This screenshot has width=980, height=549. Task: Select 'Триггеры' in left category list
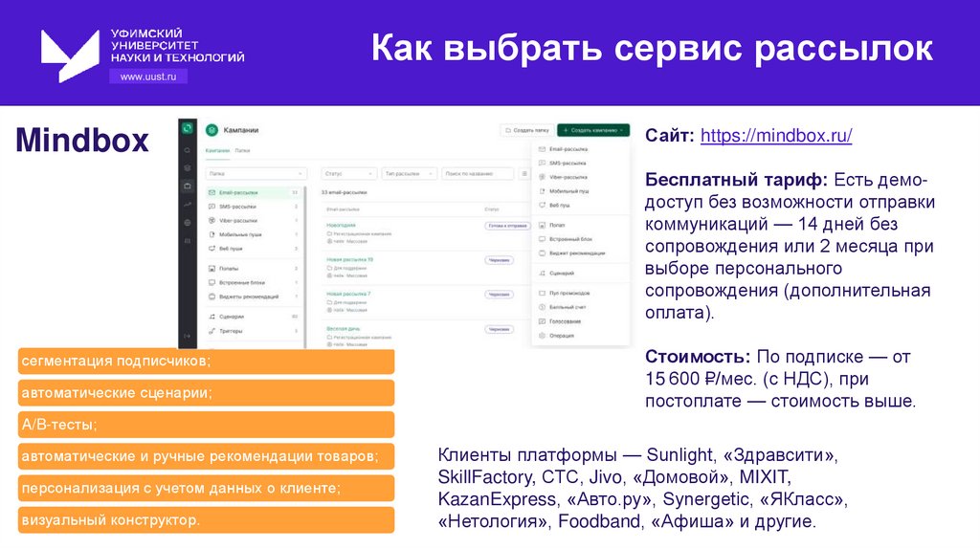point(254,331)
